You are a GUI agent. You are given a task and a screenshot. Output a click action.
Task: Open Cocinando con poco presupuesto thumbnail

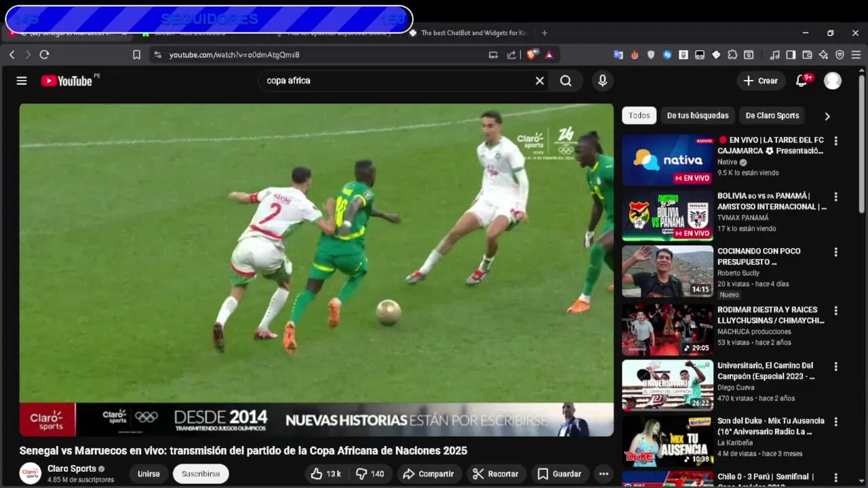click(x=667, y=271)
